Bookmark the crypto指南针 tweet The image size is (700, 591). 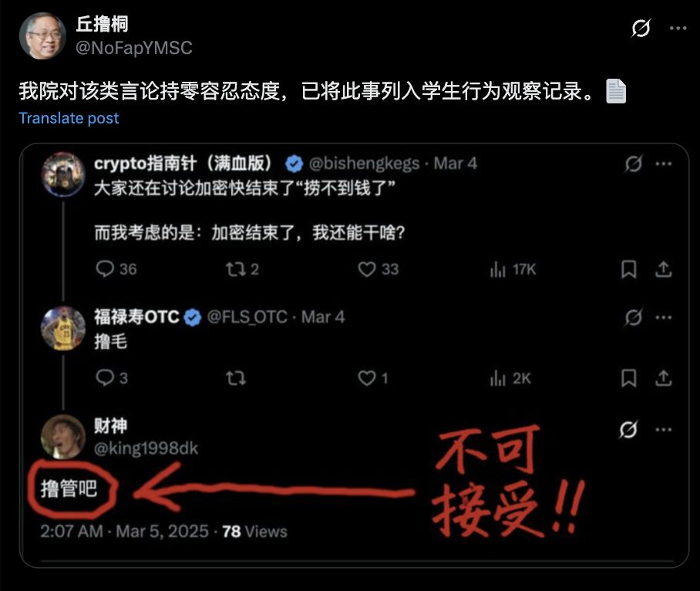(628, 269)
